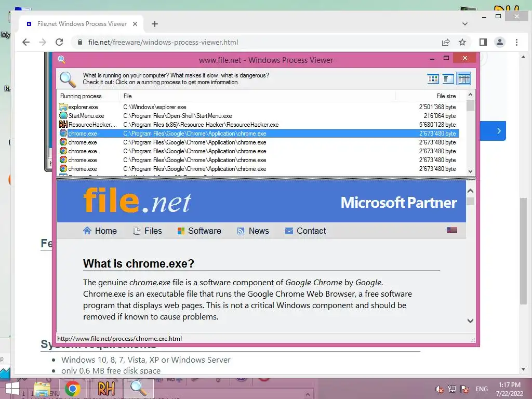Click the webpage scrollbar down arrow

tap(523, 369)
